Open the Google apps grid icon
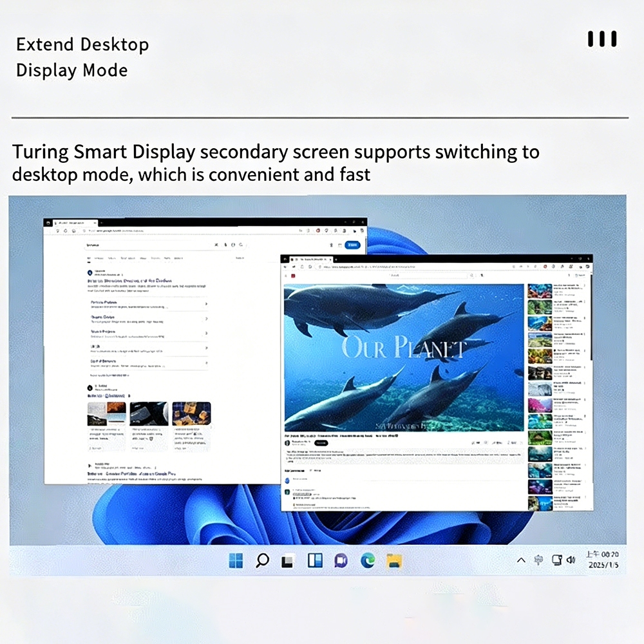Viewport: 644px width, 644px height. [339, 245]
